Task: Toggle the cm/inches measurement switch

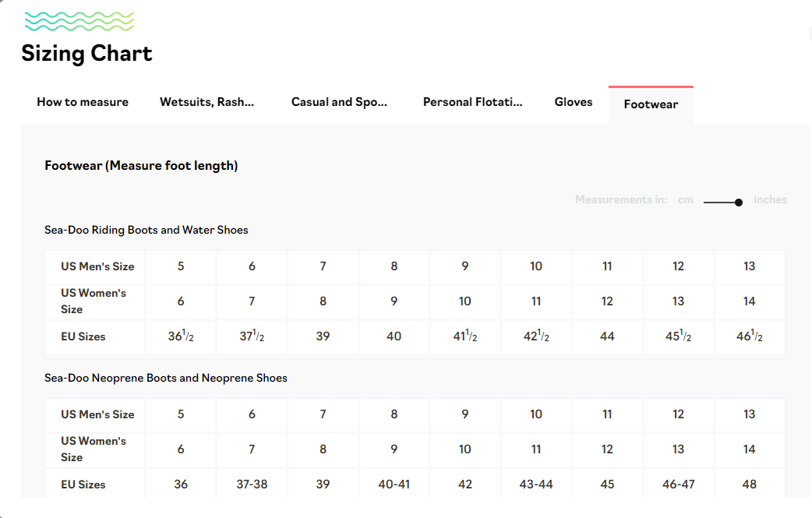Action: [722, 202]
